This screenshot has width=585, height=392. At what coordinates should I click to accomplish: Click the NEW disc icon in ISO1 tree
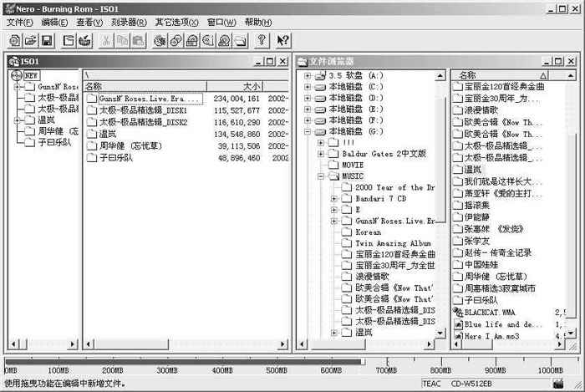(17, 75)
